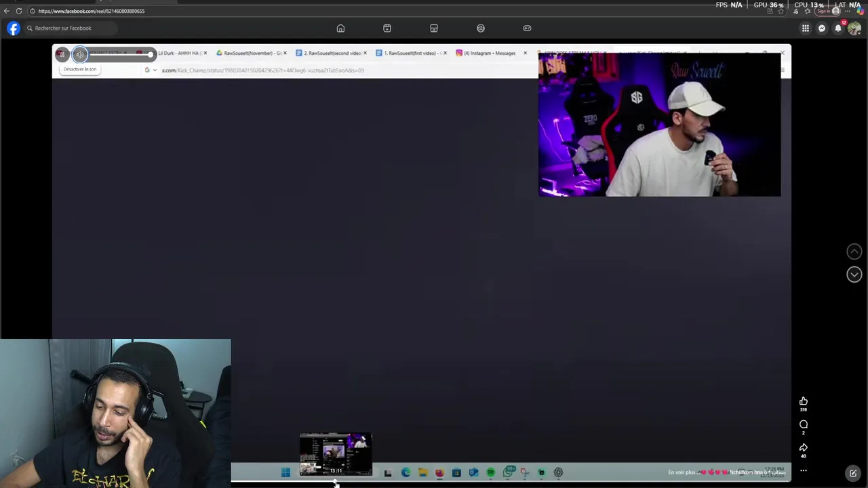868x488 pixels.
Task: Open Messenger from the top bar
Action: [x=822, y=28]
